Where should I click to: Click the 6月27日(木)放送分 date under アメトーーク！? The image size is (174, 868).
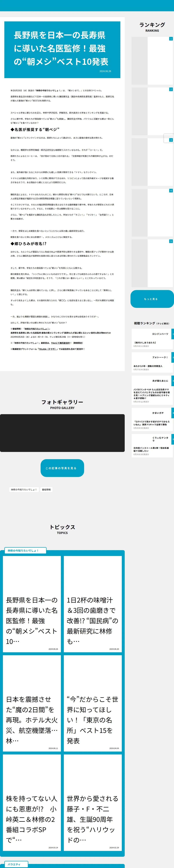coord(141,370)
